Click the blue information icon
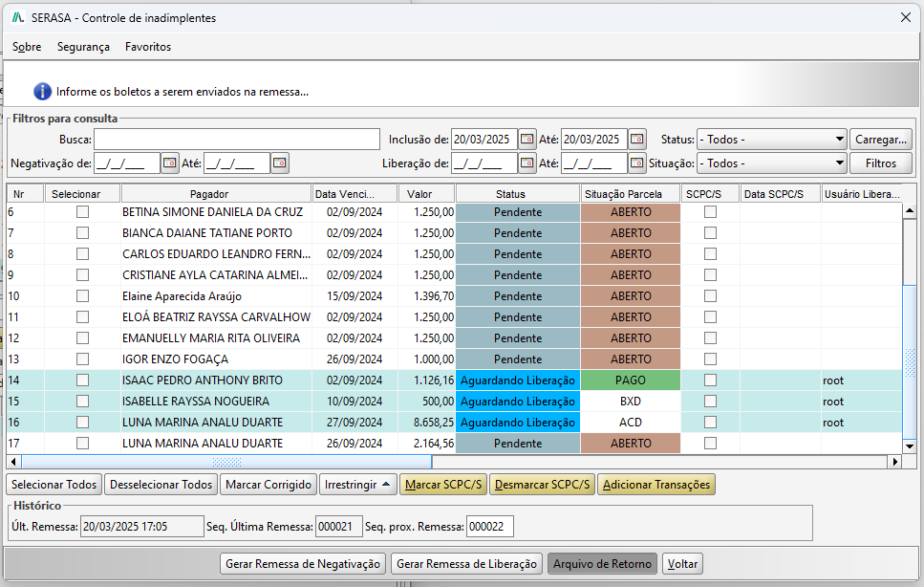This screenshot has height=587, width=924. point(42,92)
